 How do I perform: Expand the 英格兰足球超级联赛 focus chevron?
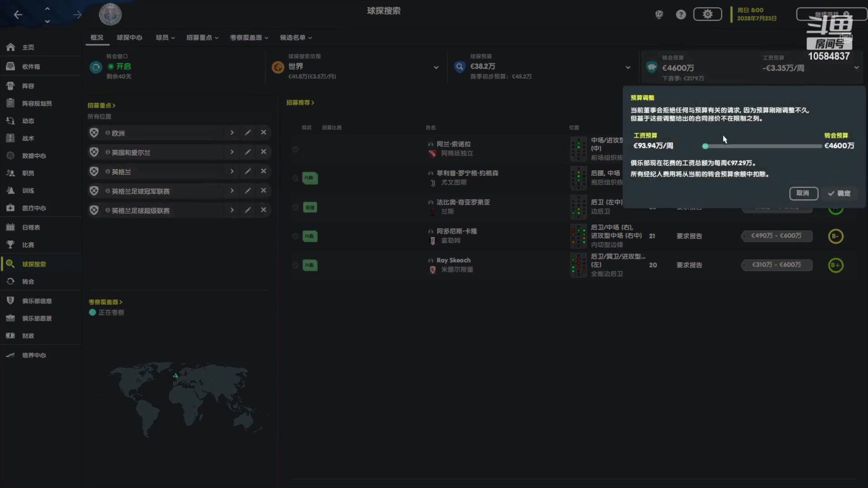coord(232,210)
